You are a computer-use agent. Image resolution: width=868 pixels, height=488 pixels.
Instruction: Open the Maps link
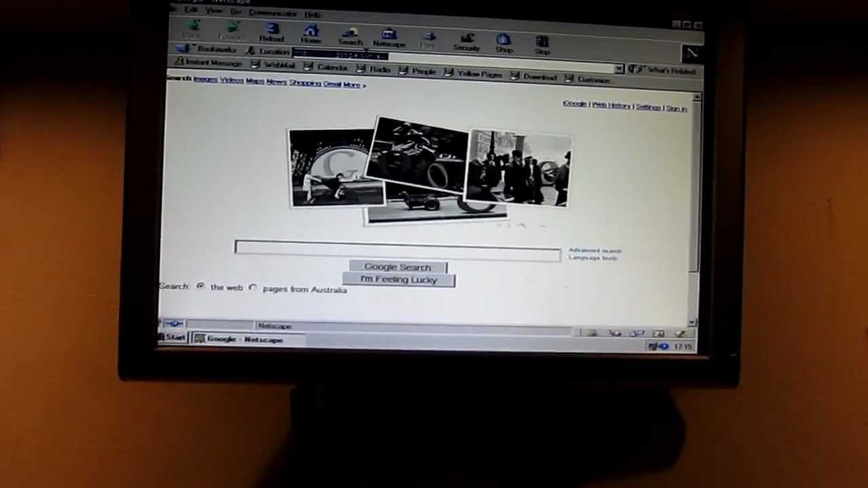click(x=255, y=81)
